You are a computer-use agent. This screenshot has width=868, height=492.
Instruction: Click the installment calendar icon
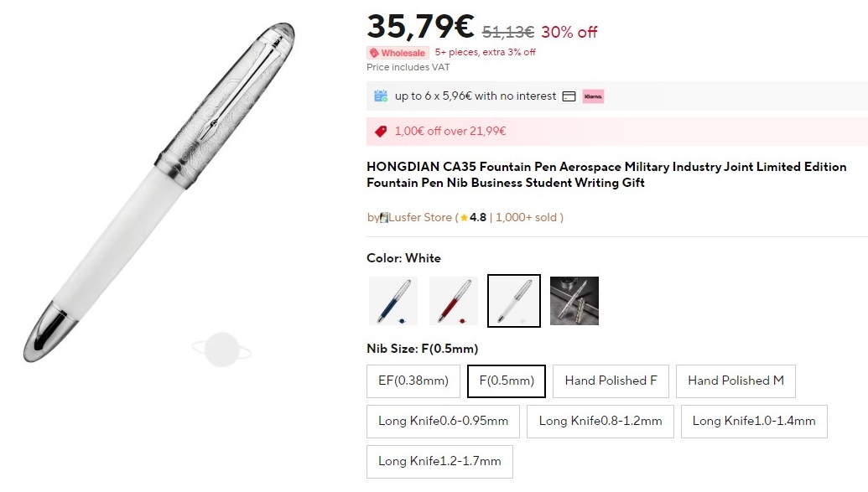click(381, 96)
